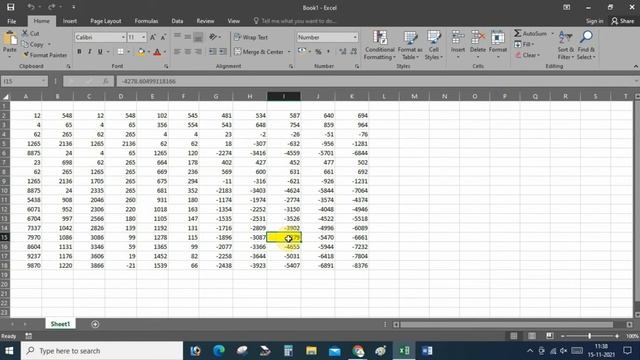640x360 pixels.
Task: Open font name Calibri dropdown
Action: click(123, 37)
